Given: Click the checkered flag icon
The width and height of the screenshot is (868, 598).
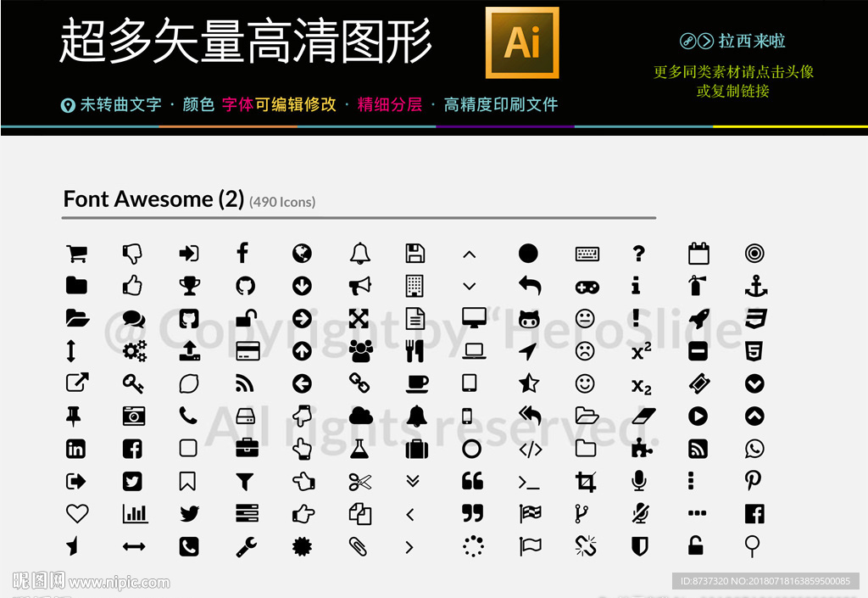Looking at the screenshot, I should 531,514.
